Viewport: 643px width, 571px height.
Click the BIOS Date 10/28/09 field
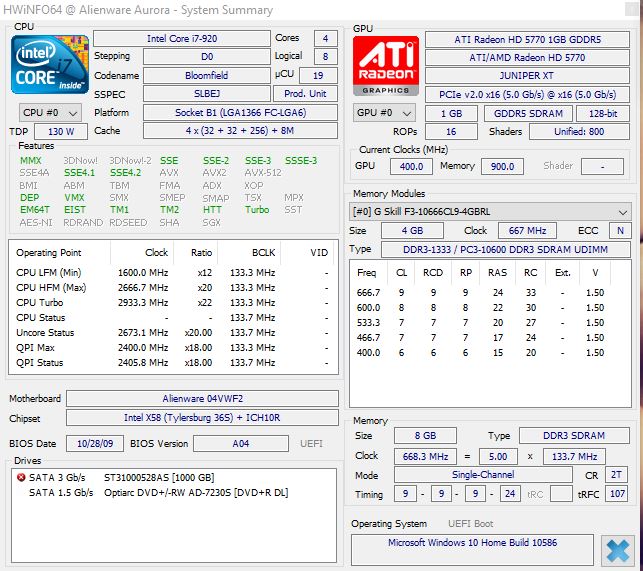tap(95, 444)
